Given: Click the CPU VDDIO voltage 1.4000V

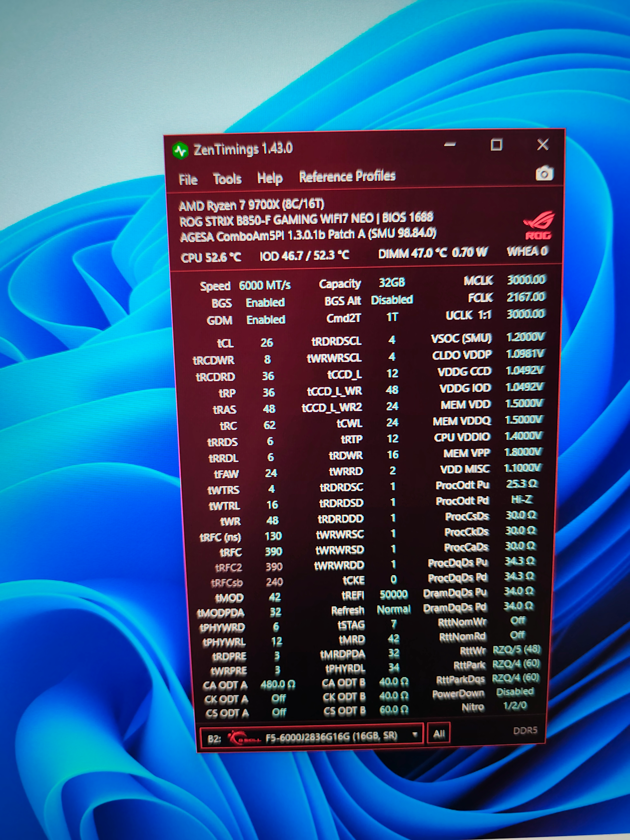Looking at the screenshot, I should [523, 436].
